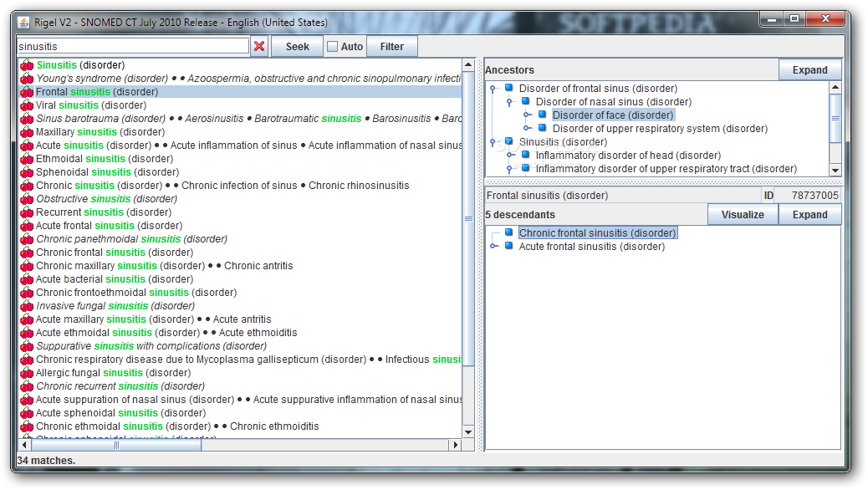
Task: Collapse the Disorder of nasal sinus node
Action: [510, 101]
